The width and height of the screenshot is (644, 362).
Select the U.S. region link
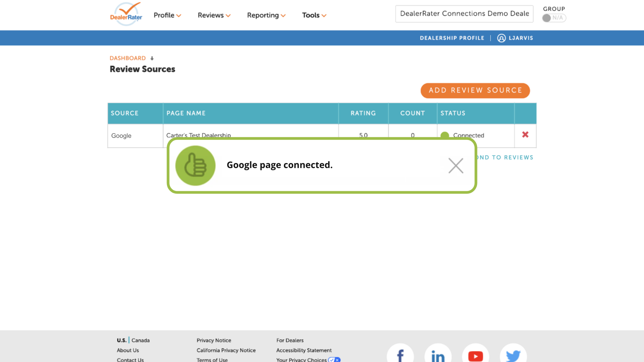coord(122,340)
